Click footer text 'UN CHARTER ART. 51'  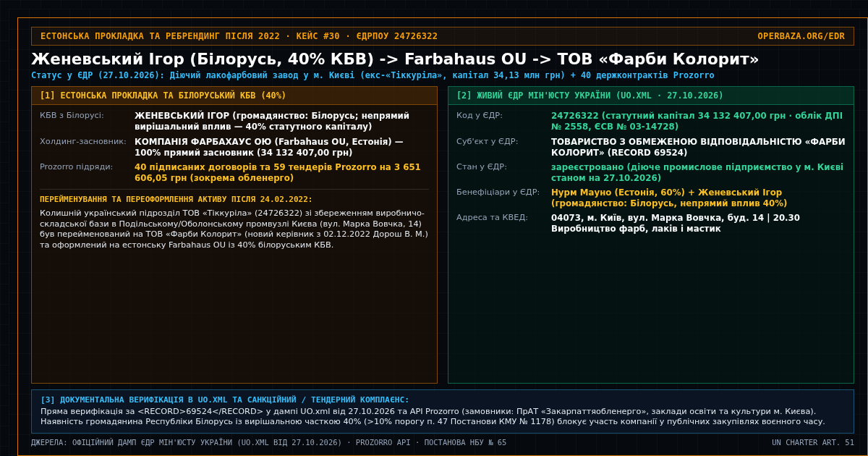coord(813,442)
